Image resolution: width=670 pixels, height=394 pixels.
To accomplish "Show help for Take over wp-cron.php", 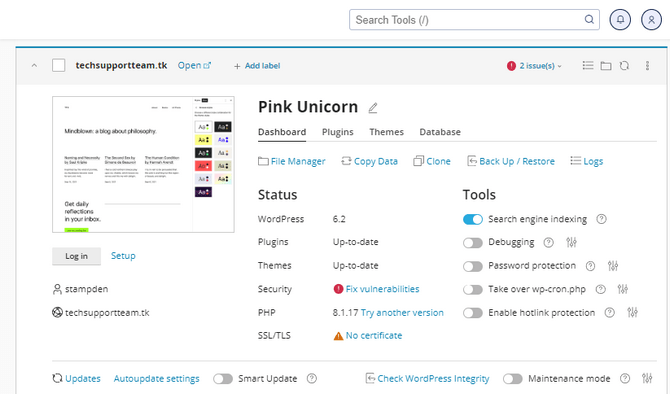I will (x=600, y=289).
